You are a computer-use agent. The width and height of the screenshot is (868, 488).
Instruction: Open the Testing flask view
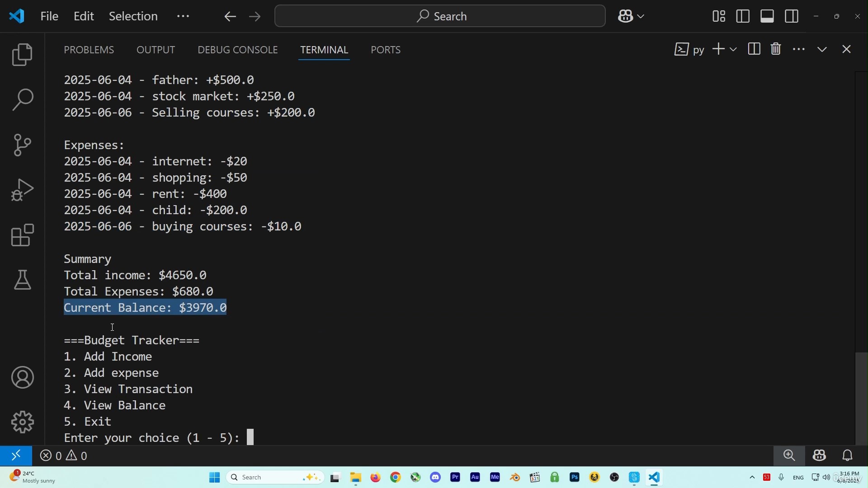[x=22, y=280]
